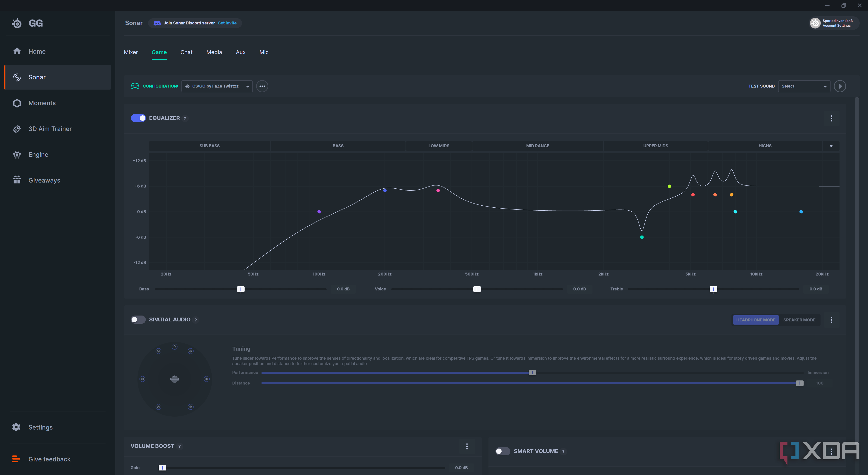The width and height of the screenshot is (868, 475).
Task: Switch to the Chat tab
Action: (186, 52)
